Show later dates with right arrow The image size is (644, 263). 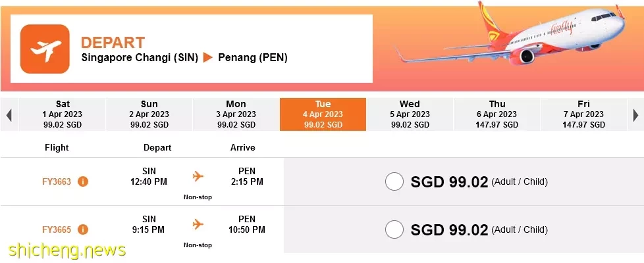click(635, 115)
